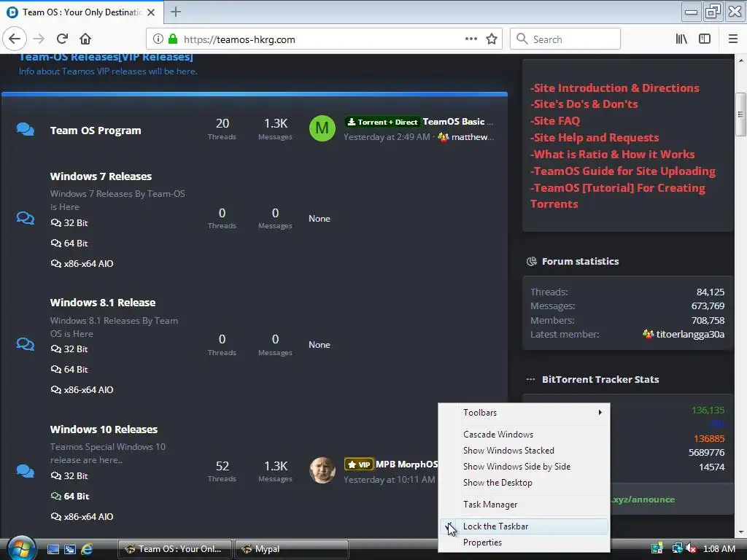Viewport: 747px width, 560px height.
Task: Open Site's Do's & Don'ts link
Action: (x=584, y=104)
